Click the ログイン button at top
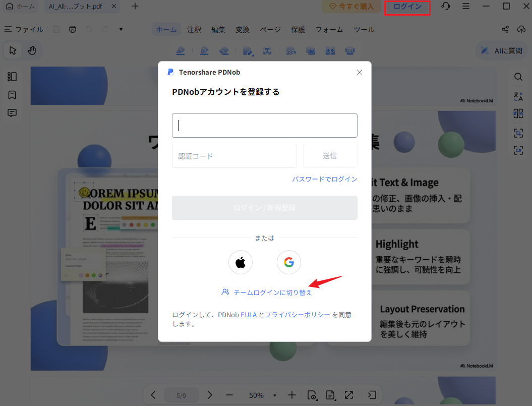Screen dimensions: 532x406 [x=407, y=7]
